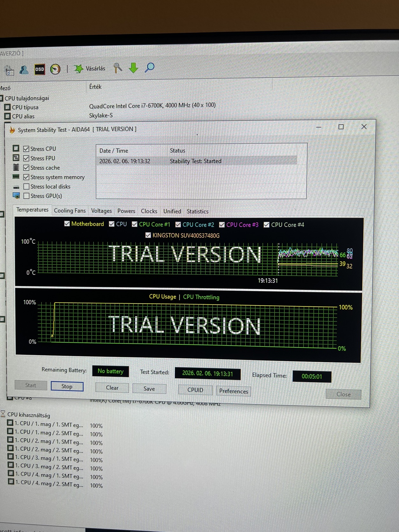This screenshot has width=399, height=532.
Task: Select row 1. CPU / 4. mag / 1. SMT
Action: pos(55,476)
